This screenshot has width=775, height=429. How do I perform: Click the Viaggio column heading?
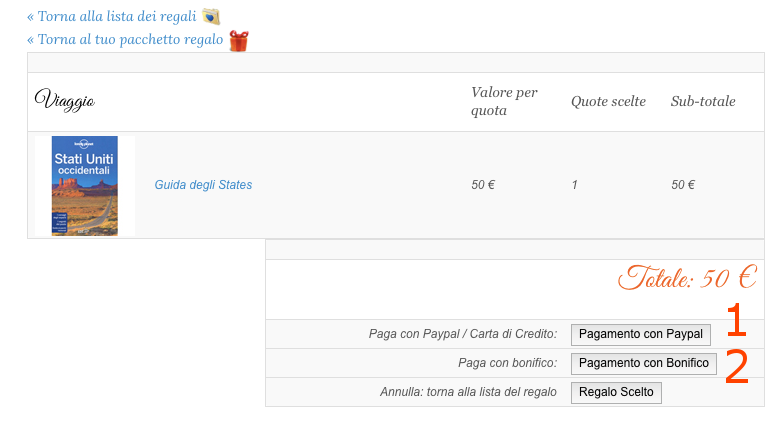[65, 100]
